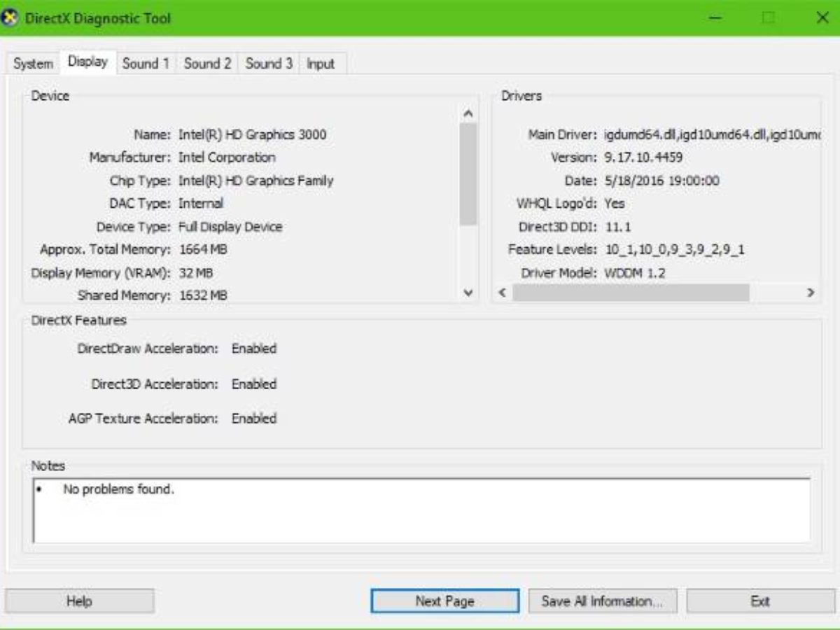
Task: Click the 'Intel(R) HD Graphics Family' chip type
Action: 255,181
